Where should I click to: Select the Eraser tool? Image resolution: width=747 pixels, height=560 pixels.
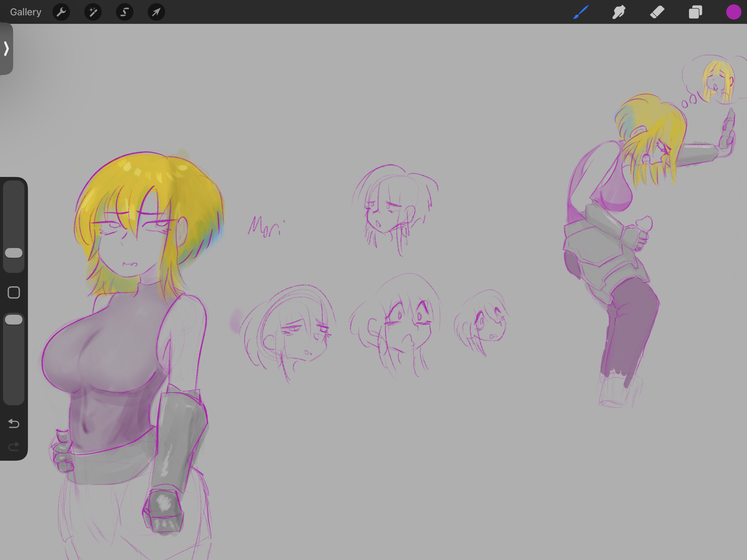point(657,12)
